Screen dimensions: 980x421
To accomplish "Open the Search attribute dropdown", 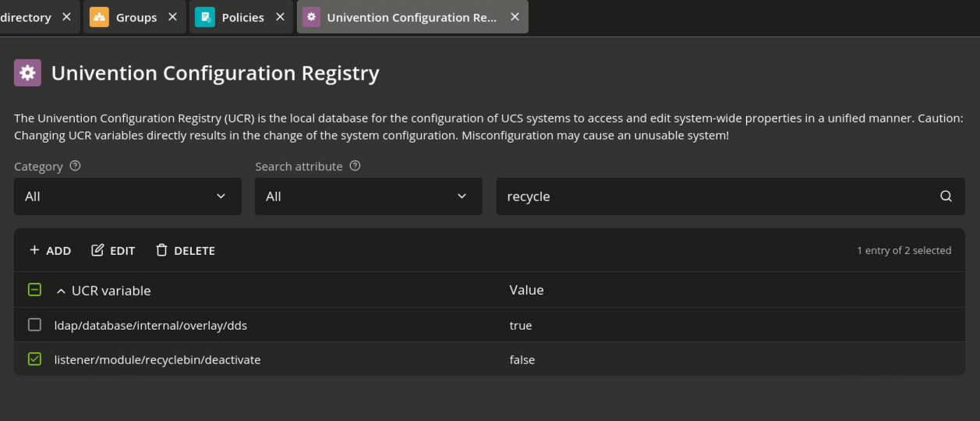I will [x=368, y=196].
